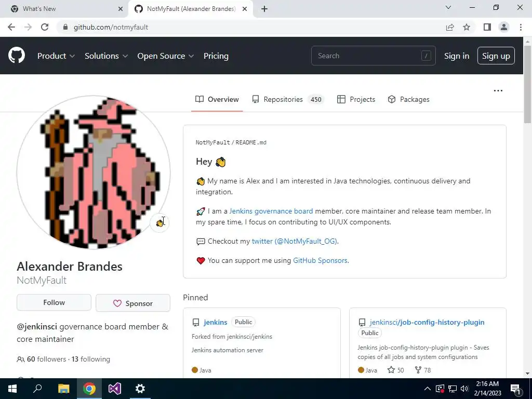Image resolution: width=532 pixels, height=399 pixels.
Task: Click the network tray icon
Action: pyautogui.click(x=452, y=389)
